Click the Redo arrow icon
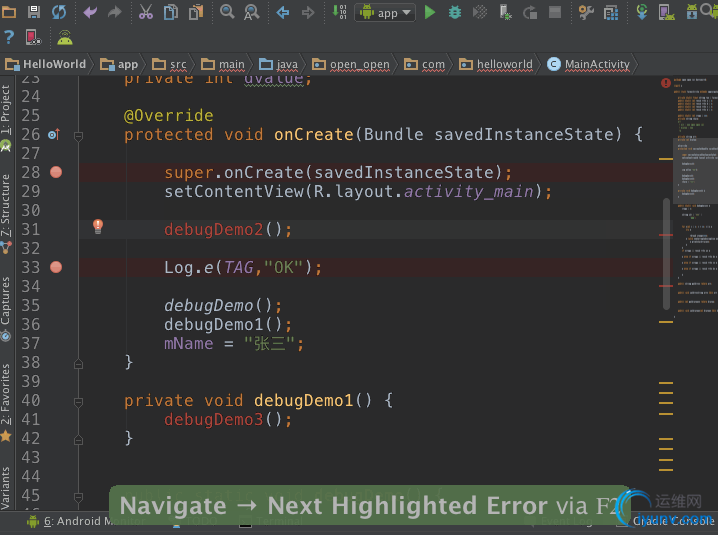The height and width of the screenshot is (535, 718). [114, 12]
